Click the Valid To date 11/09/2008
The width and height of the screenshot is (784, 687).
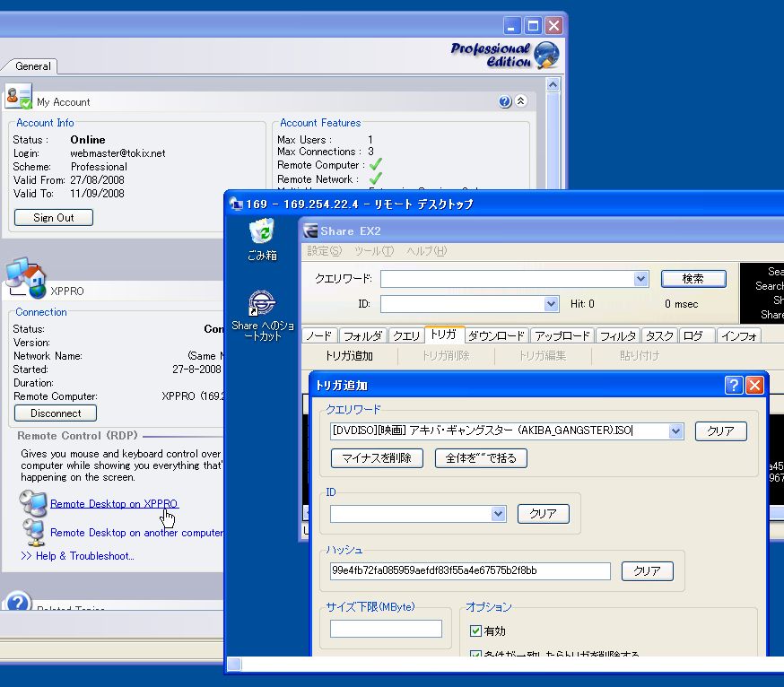[98, 194]
